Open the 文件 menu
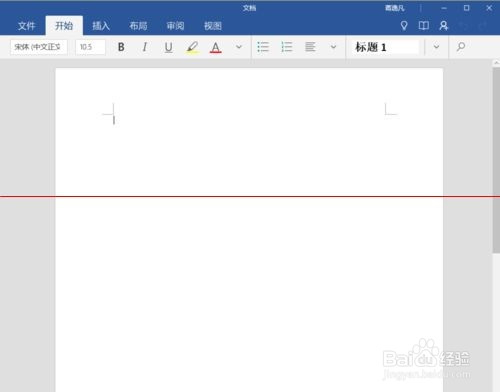 (26, 26)
